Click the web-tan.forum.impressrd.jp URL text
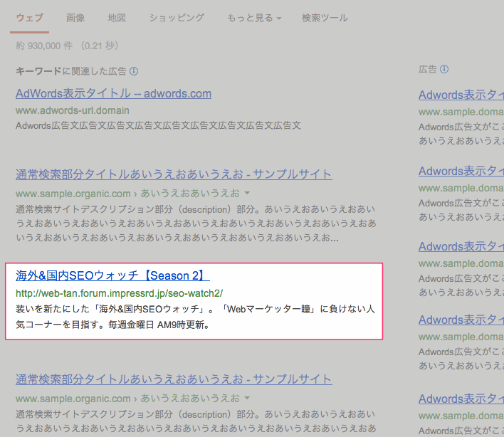 (119, 293)
